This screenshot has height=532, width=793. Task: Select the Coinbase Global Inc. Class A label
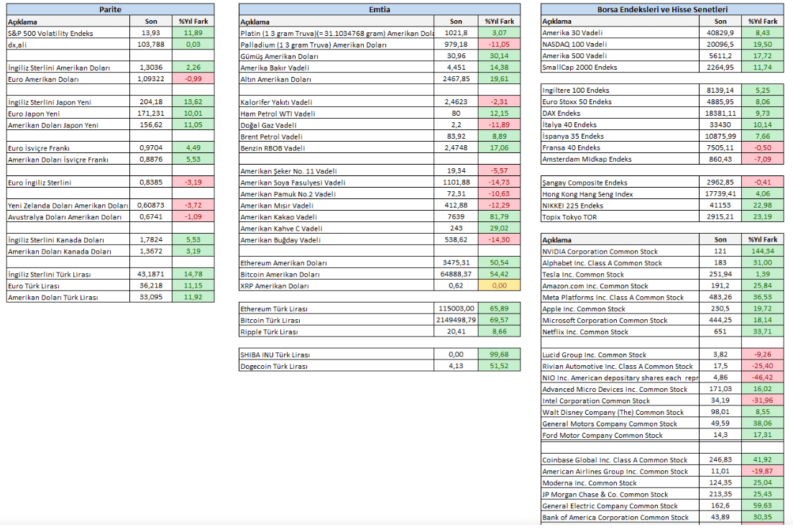tap(620, 459)
